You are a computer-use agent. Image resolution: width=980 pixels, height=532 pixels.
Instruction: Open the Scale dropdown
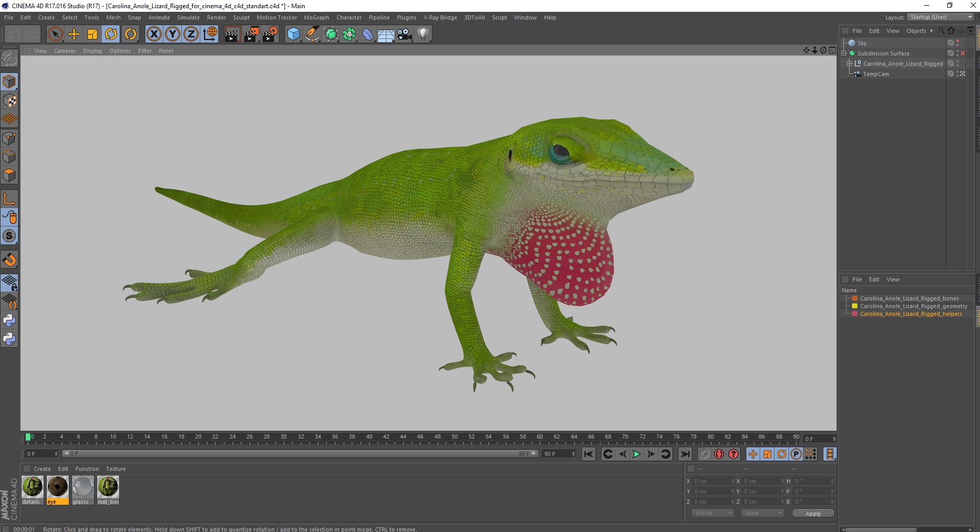[x=762, y=513]
